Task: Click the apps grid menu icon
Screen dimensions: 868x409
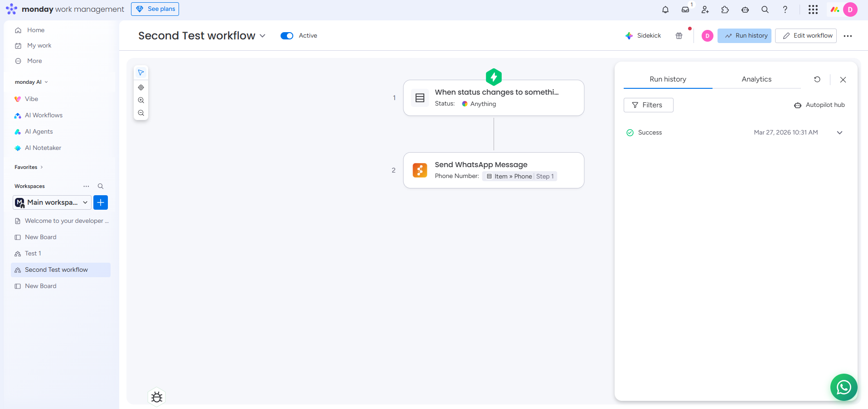Action: (813, 10)
